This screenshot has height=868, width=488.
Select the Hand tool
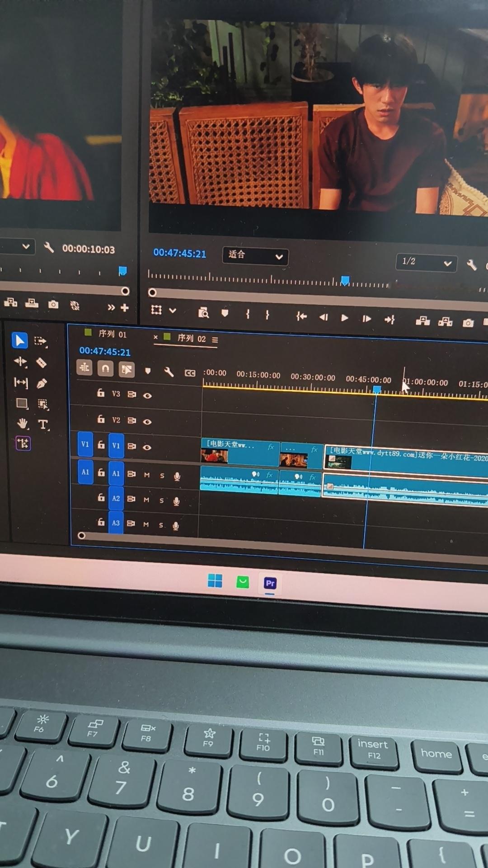[23, 424]
